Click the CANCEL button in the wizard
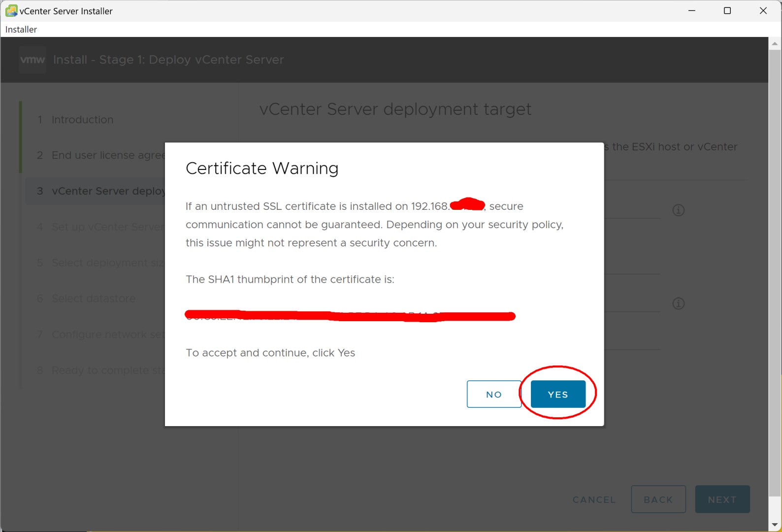 (594, 499)
